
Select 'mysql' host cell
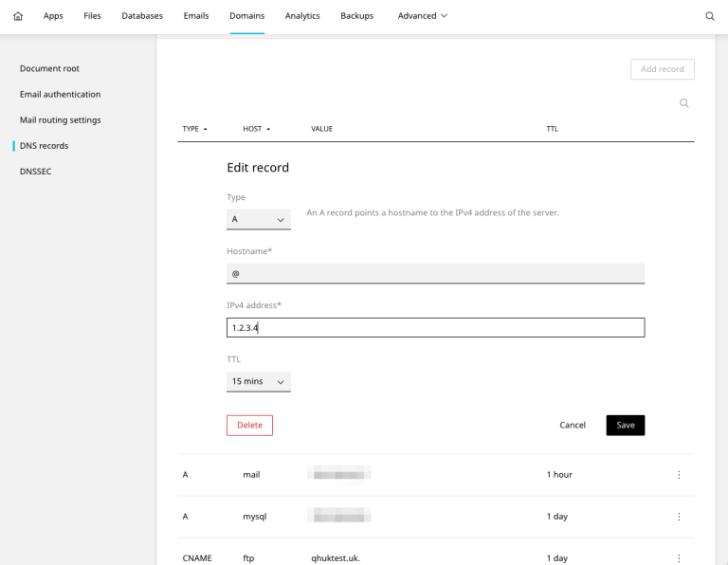(x=254, y=517)
